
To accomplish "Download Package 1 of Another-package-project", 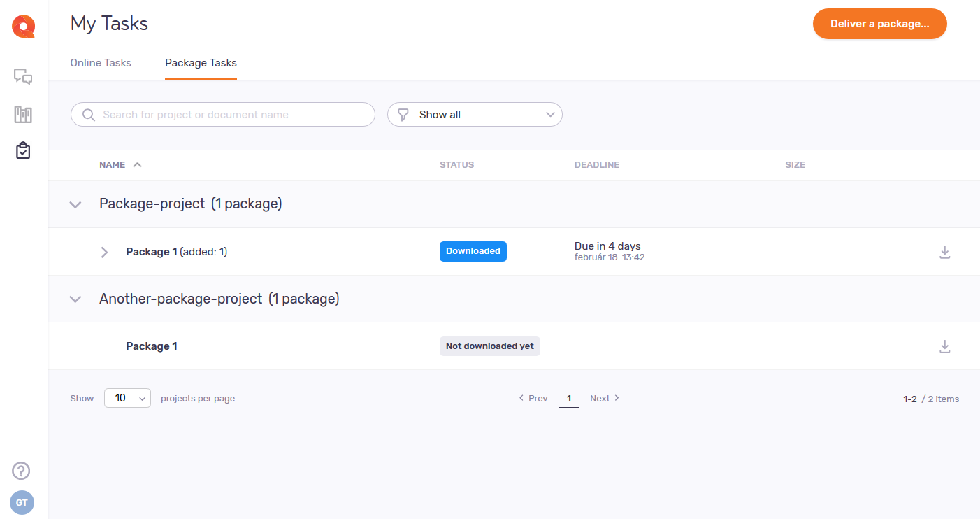I will (x=944, y=346).
